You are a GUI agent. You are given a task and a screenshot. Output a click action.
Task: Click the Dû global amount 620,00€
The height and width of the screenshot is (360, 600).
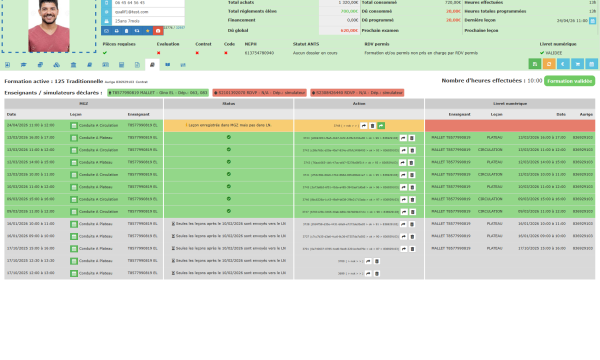tap(349, 30)
